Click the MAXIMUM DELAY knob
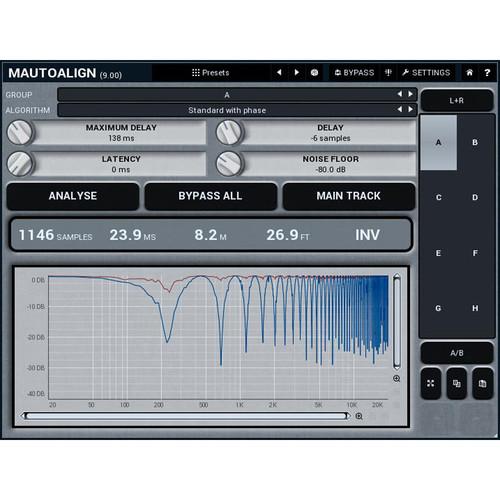Screen dimensions: 500x500 (20, 132)
